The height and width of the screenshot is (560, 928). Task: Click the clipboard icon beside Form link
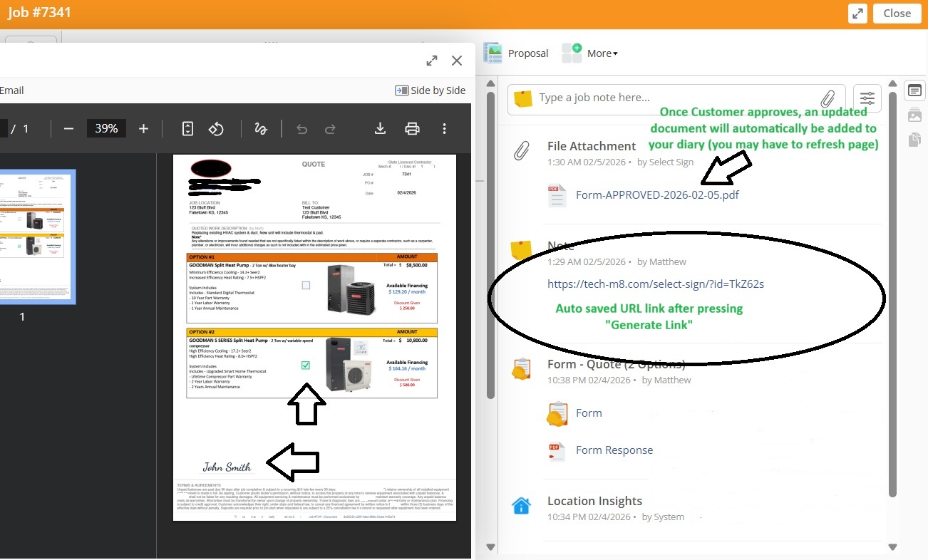(557, 414)
